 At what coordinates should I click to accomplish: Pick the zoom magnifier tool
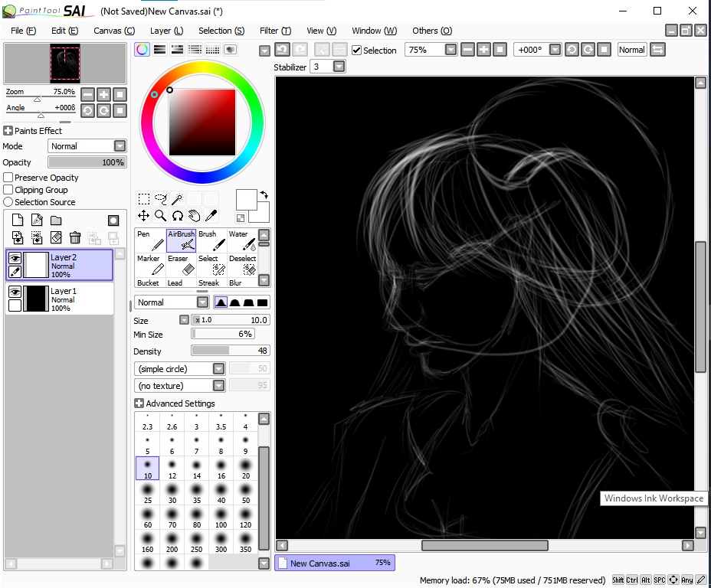161,216
